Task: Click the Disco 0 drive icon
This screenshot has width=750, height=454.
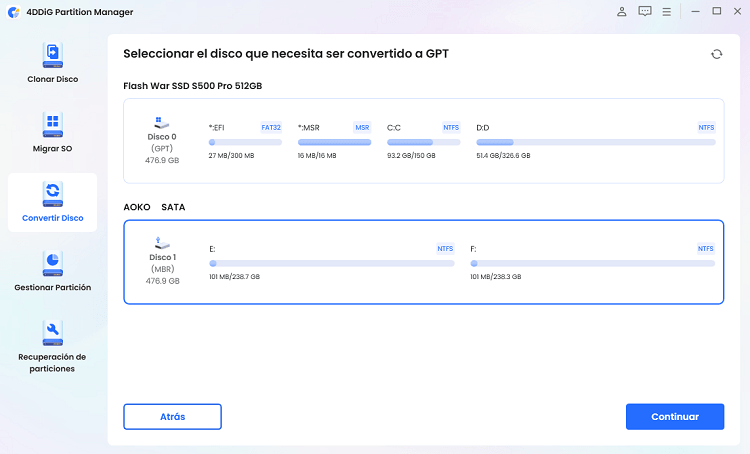Action: click(x=162, y=122)
